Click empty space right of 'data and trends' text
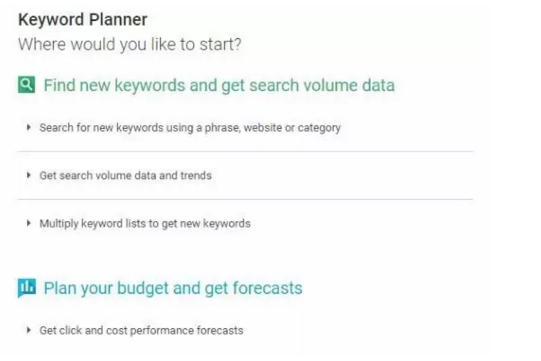Viewport: 541px width, 361px height. coord(342,175)
